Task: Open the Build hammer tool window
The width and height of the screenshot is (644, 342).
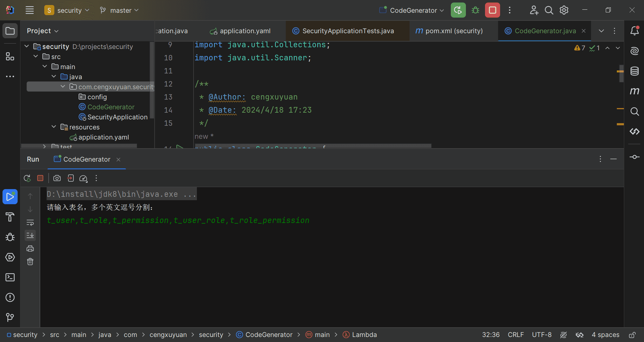Action: click(10, 217)
